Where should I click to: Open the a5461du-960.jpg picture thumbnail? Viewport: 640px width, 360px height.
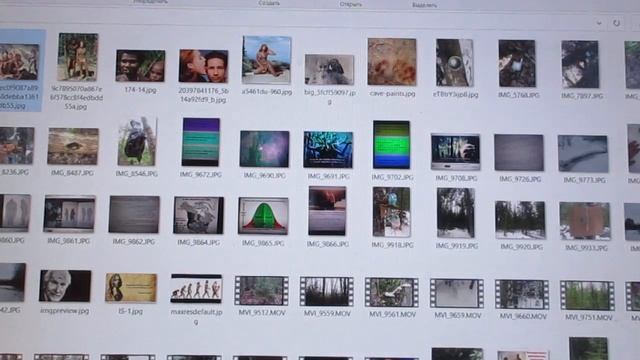[267, 60]
